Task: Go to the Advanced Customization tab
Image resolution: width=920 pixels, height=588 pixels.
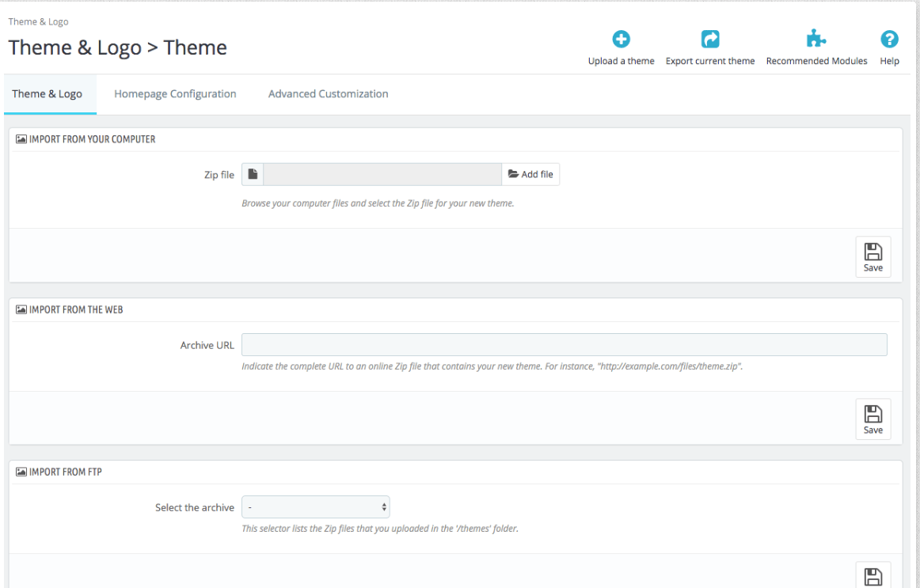Action: pyautogui.click(x=328, y=94)
